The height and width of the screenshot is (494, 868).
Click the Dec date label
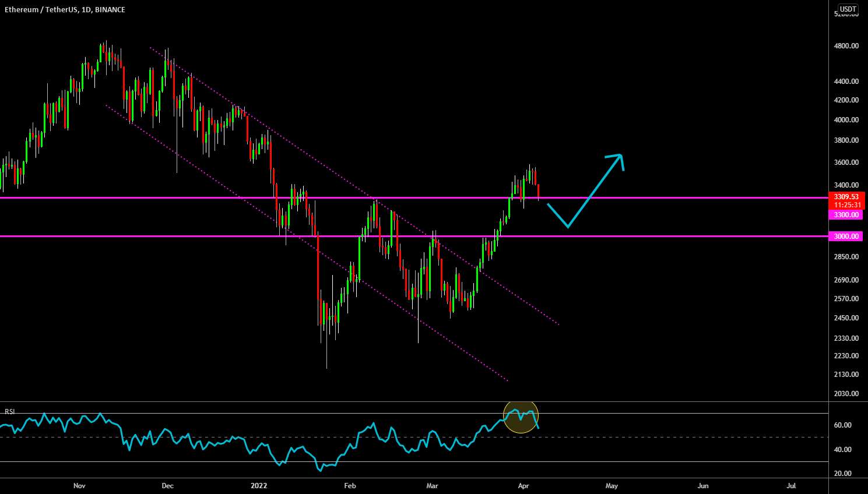click(x=168, y=486)
